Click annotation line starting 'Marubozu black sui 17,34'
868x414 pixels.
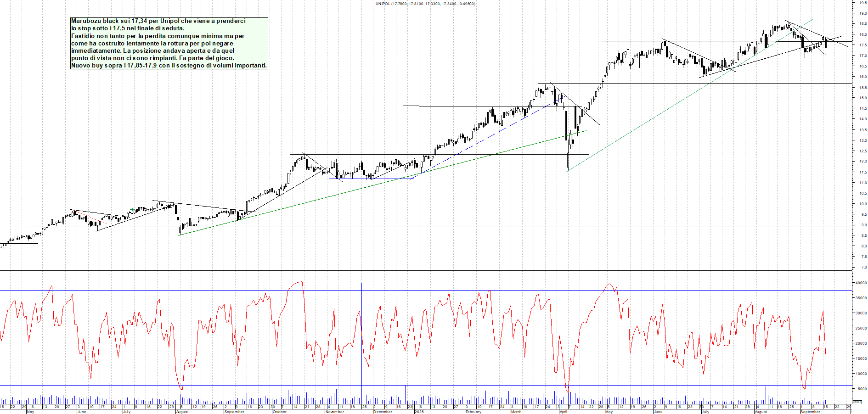[x=158, y=21]
